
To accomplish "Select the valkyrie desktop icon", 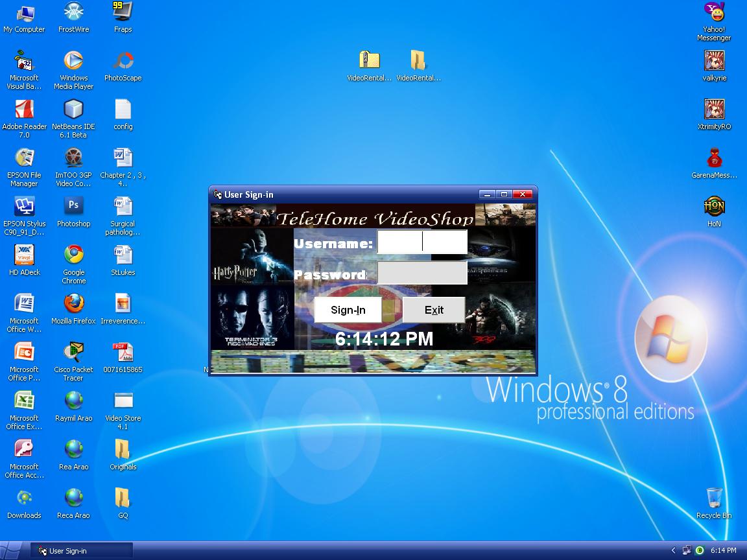I will [714, 66].
